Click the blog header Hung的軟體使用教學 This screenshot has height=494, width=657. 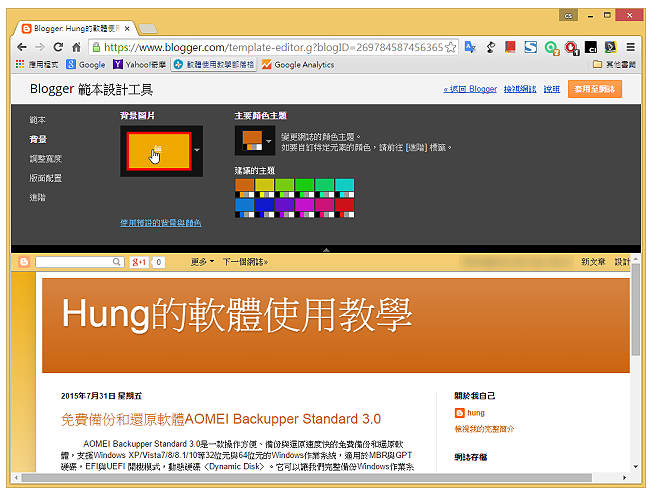click(237, 315)
